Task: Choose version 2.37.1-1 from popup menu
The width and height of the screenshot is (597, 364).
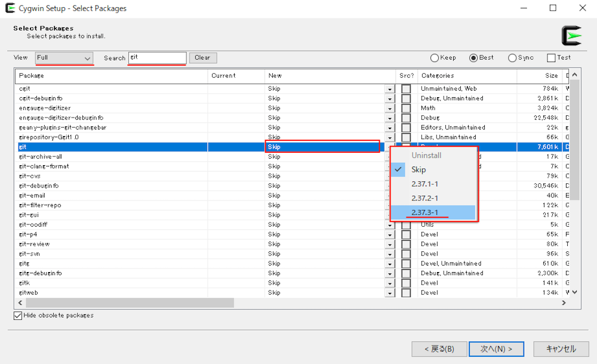Action: point(433,184)
